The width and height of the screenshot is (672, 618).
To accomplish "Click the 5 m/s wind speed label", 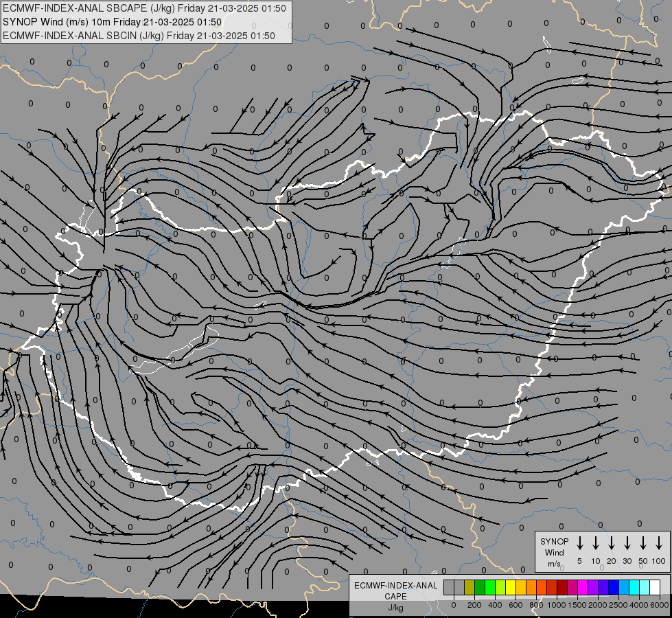I will pos(579,561).
